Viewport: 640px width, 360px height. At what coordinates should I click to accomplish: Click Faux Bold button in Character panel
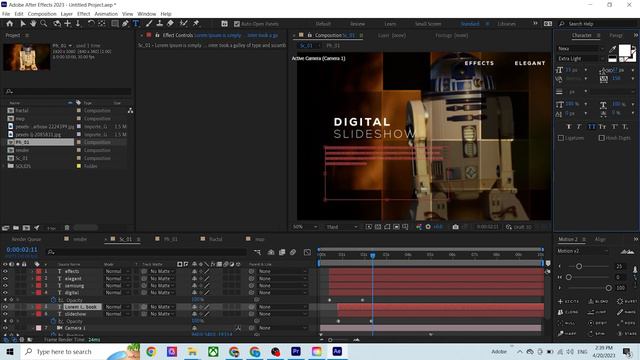tap(569, 127)
